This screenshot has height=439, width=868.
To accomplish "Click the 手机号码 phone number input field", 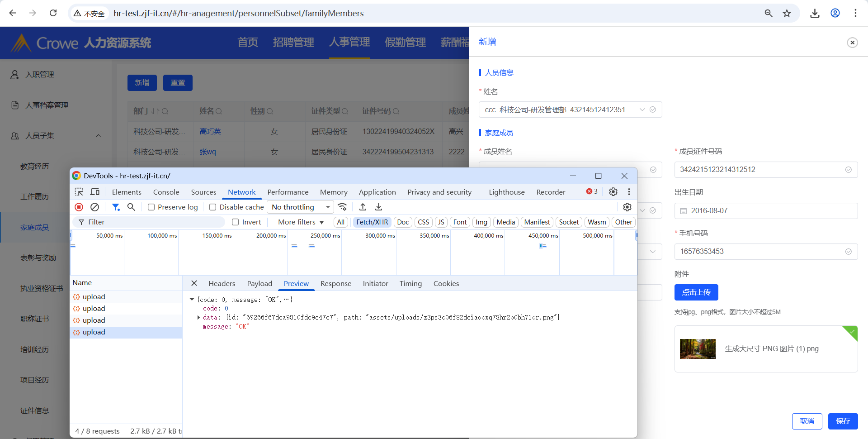I will 759,252.
